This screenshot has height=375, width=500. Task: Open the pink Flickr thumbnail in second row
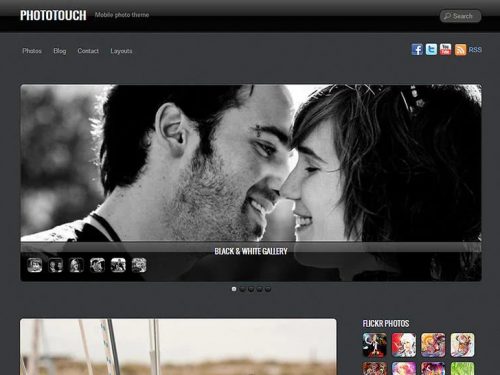pos(404,369)
